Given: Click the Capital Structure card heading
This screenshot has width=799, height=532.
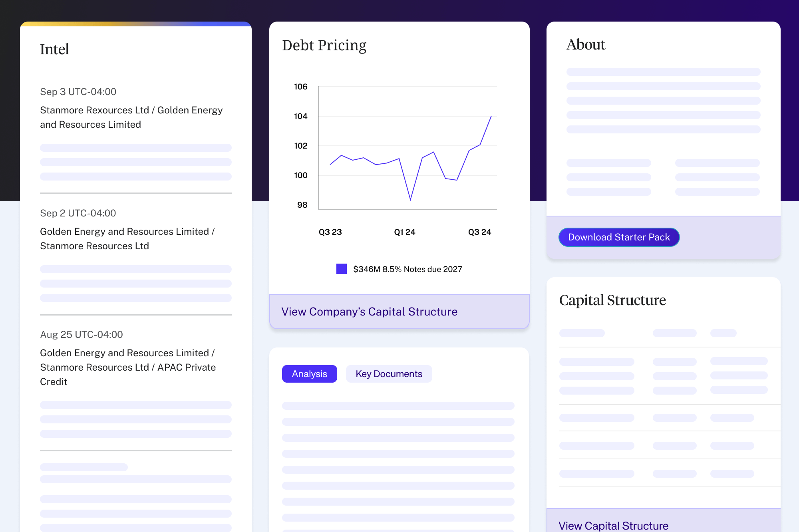Looking at the screenshot, I should coord(612,300).
